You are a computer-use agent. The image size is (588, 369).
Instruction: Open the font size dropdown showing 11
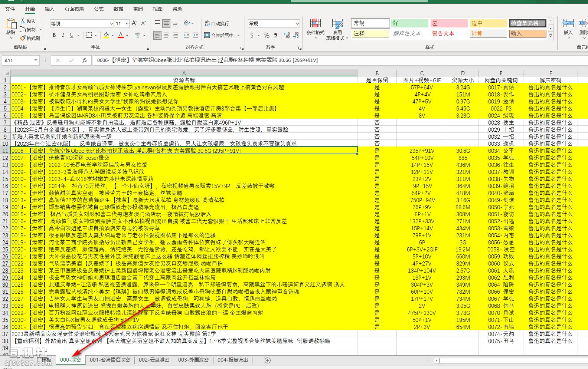pyautogui.click(x=127, y=23)
